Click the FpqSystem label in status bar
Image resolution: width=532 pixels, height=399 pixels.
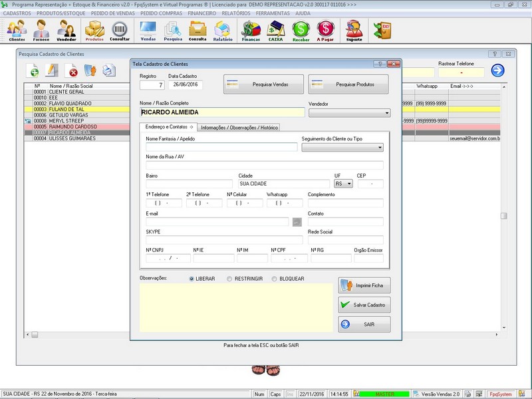(x=501, y=394)
